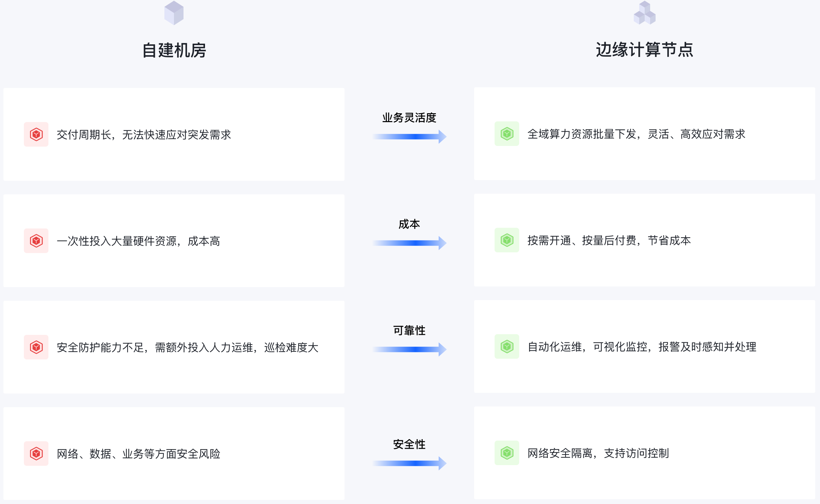Click the blue arrow under 业务灵活度
The image size is (820, 504).
point(409,137)
